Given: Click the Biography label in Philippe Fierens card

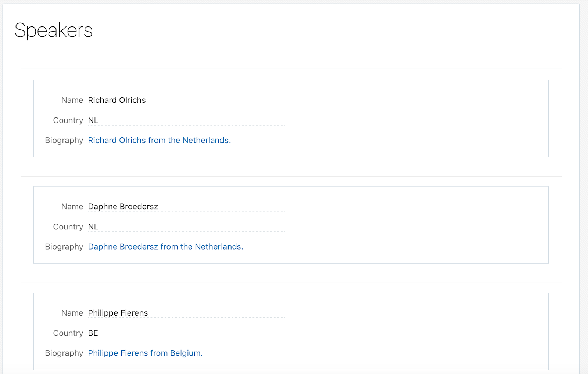Looking at the screenshot, I should coord(64,353).
